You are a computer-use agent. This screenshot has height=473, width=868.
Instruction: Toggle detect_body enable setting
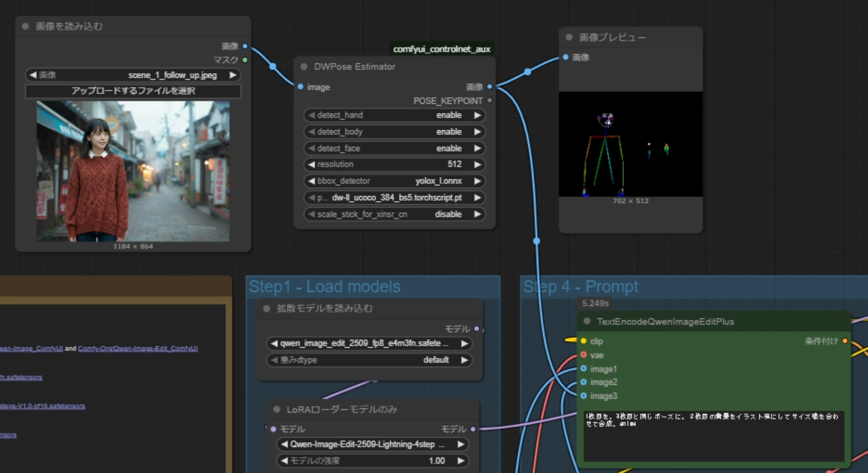pyautogui.click(x=394, y=132)
